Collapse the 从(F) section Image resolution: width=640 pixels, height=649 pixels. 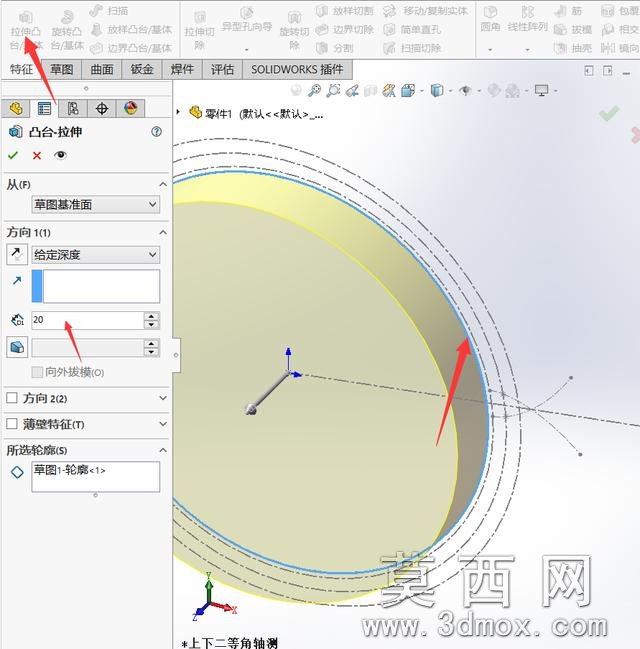pyautogui.click(x=163, y=184)
